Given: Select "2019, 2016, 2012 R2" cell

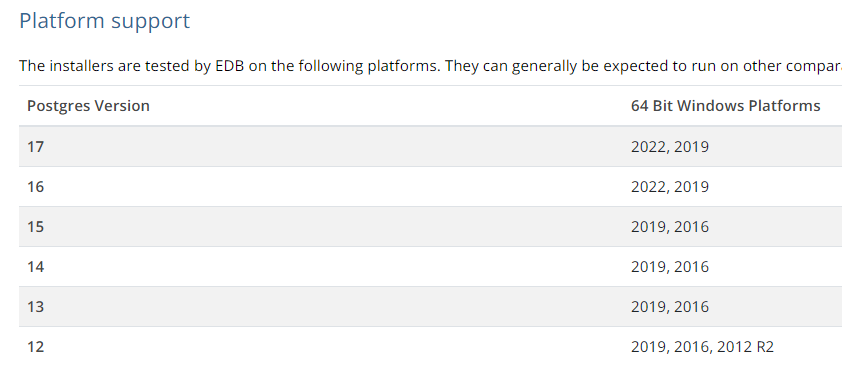Looking at the screenshot, I should (702, 347).
